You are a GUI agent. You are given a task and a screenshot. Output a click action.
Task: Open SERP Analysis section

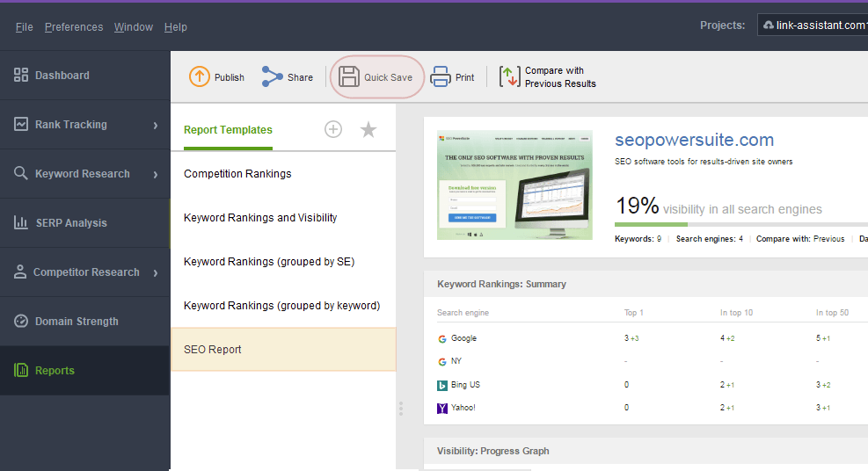coord(71,223)
